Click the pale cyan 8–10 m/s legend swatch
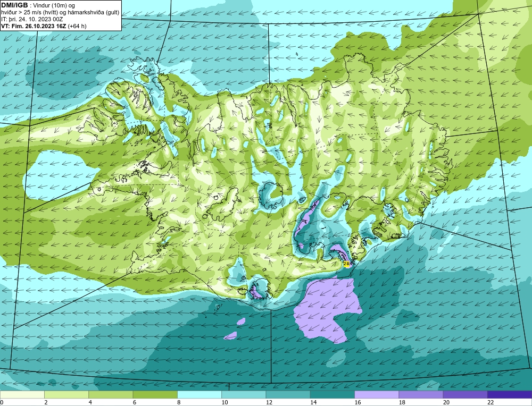The height and width of the screenshot is (406, 532). (x=199, y=395)
